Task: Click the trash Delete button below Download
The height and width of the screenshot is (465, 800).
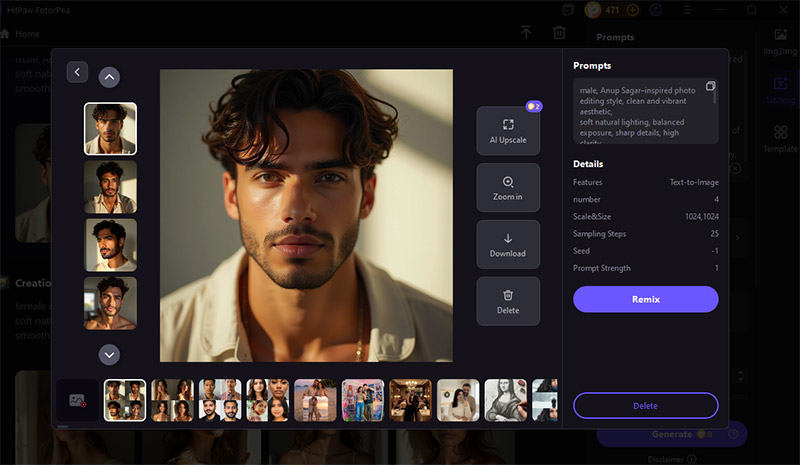Action: [x=508, y=301]
